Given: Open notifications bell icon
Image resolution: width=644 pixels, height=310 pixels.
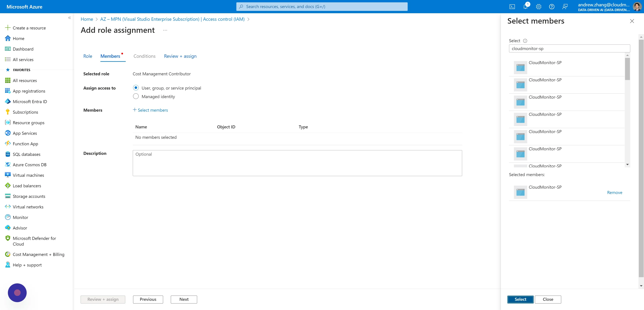Looking at the screenshot, I should click(x=525, y=7).
